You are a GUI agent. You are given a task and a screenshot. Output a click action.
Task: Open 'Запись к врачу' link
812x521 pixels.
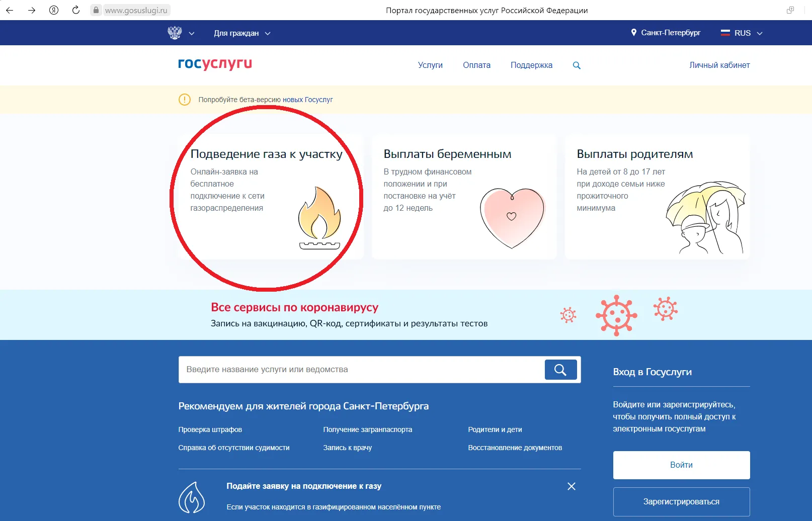[347, 448]
